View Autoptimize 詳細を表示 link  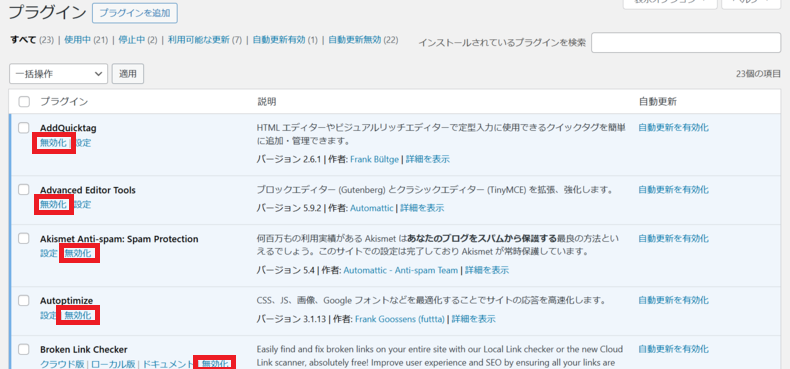[474, 319]
